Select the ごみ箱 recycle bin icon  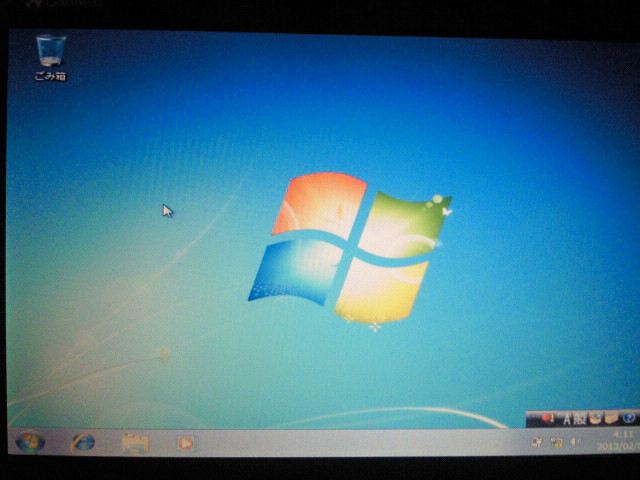51,58
